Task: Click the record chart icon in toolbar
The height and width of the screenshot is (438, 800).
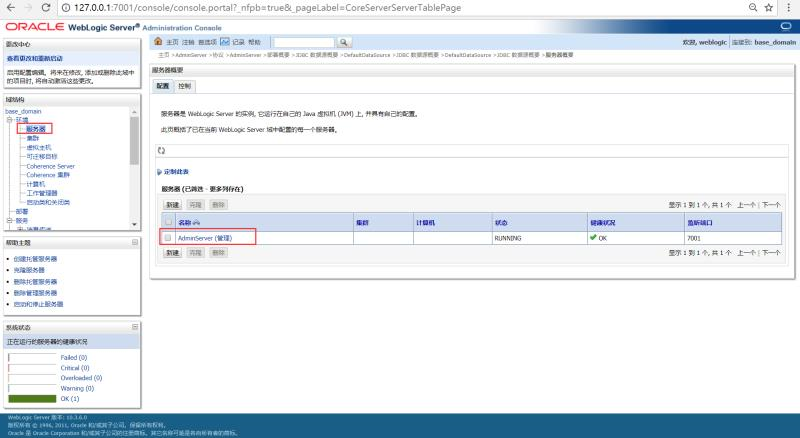Action: (225, 41)
